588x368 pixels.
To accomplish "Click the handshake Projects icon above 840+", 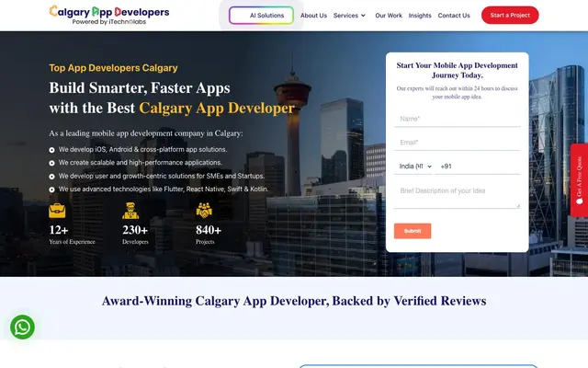I will click(x=204, y=211).
